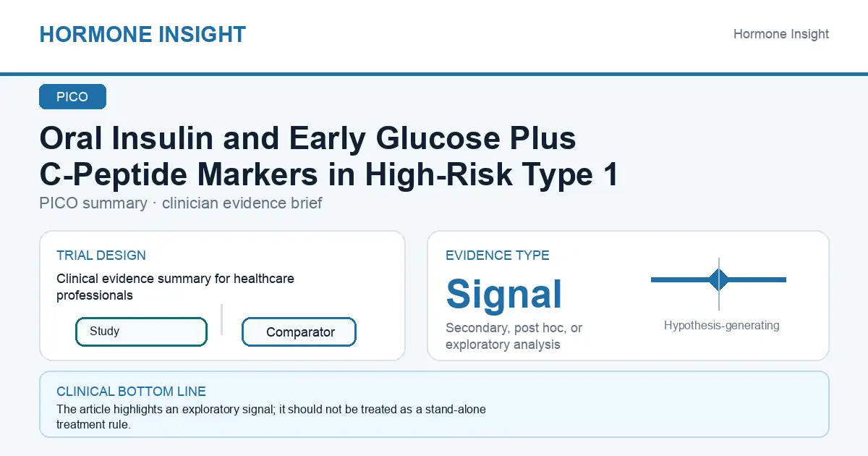Select the Study pill

(x=141, y=332)
